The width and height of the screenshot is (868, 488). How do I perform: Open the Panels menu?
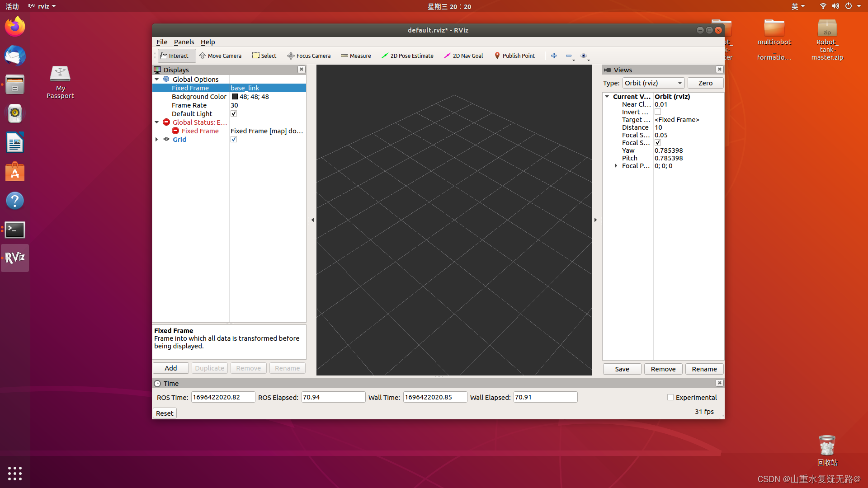click(184, 42)
